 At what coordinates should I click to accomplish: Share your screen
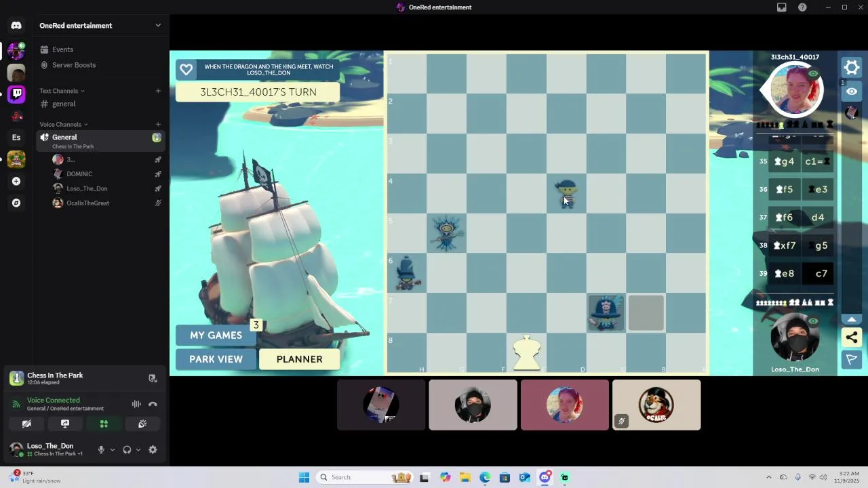click(x=65, y=424)
